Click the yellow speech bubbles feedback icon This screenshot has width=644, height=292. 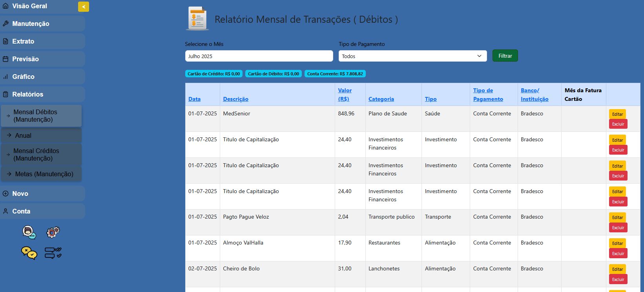[x=29, y=253]
